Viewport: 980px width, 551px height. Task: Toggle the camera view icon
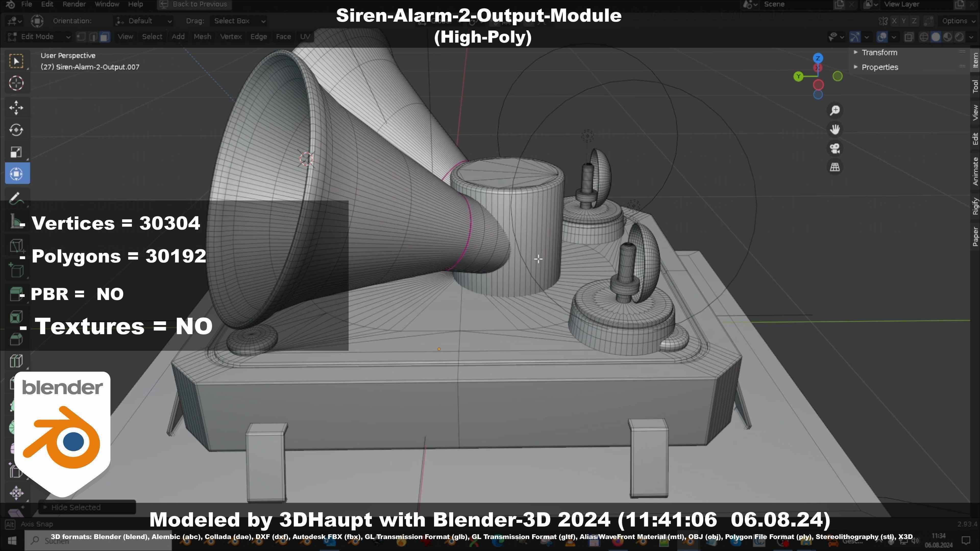click(835, 148)
